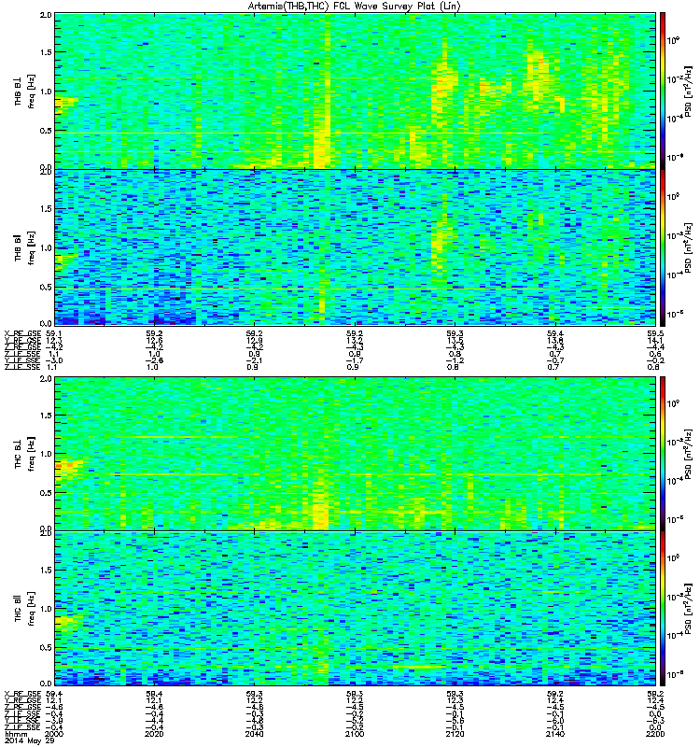Click the '1.0' frequency tick of THC B⊥ panel
This screenshot has height=747, width=700.
[x=46, y=454]
